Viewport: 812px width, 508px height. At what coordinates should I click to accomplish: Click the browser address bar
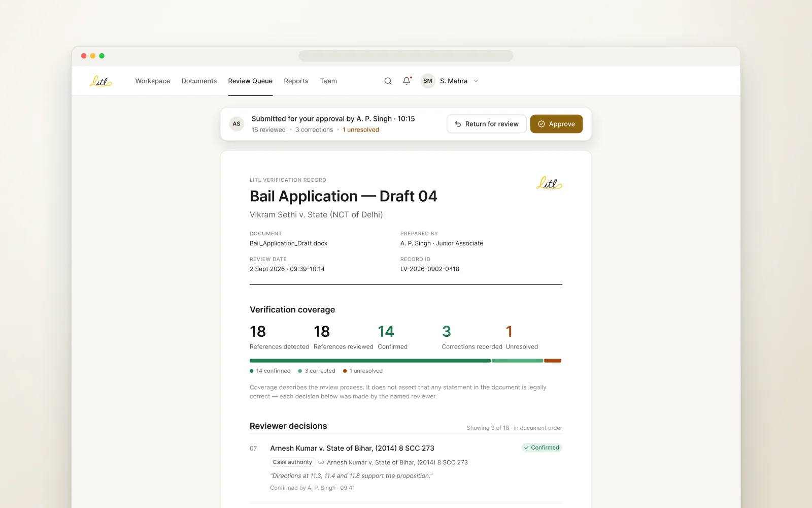coord(406,56)
